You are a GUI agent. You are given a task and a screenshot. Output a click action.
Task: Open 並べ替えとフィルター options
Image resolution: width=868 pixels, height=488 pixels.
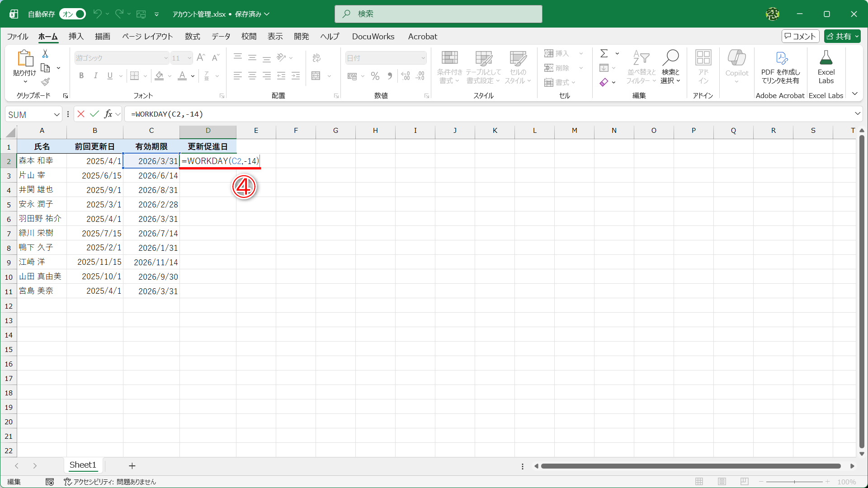[x=641, y=67]
